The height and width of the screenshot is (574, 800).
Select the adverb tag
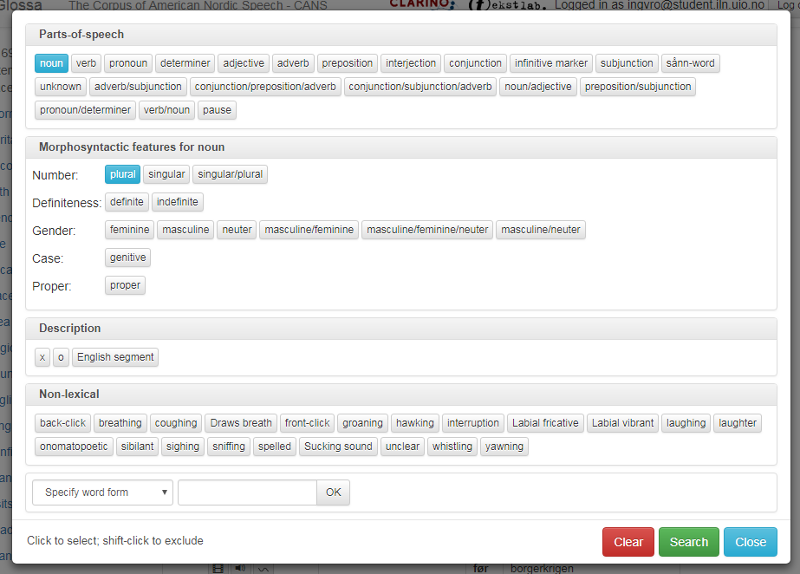coord(293,63)
